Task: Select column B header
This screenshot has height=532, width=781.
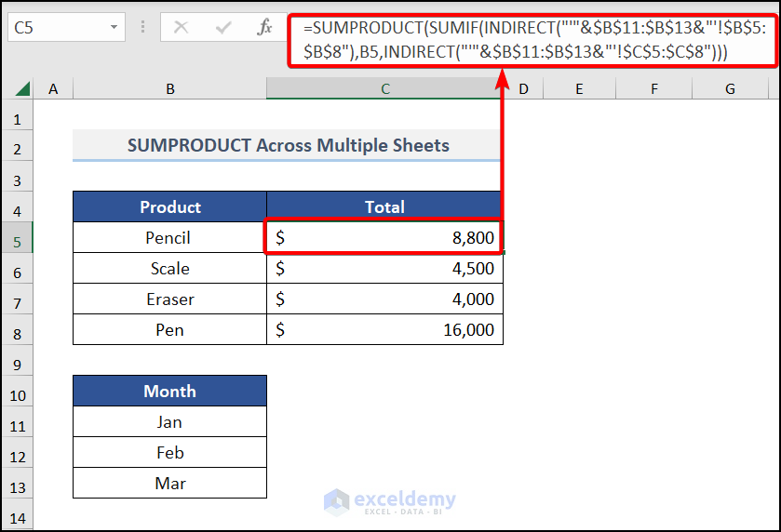Action: (169, 88)
